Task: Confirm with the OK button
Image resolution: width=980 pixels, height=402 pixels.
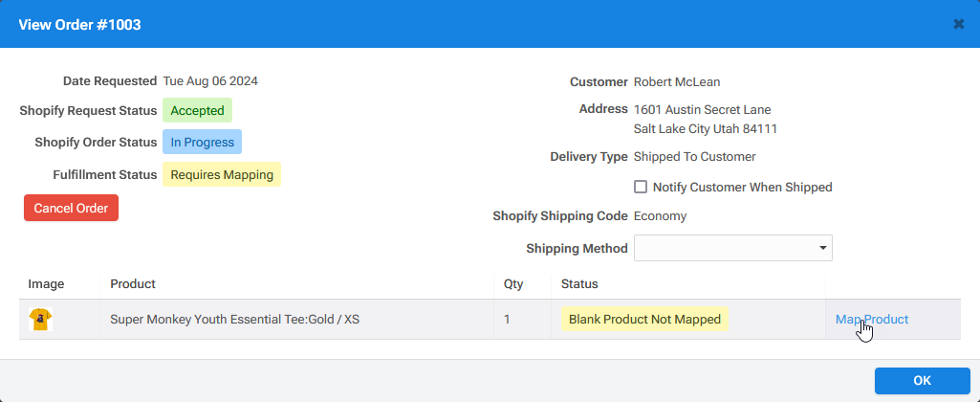Action: click(x=922, y=381)
